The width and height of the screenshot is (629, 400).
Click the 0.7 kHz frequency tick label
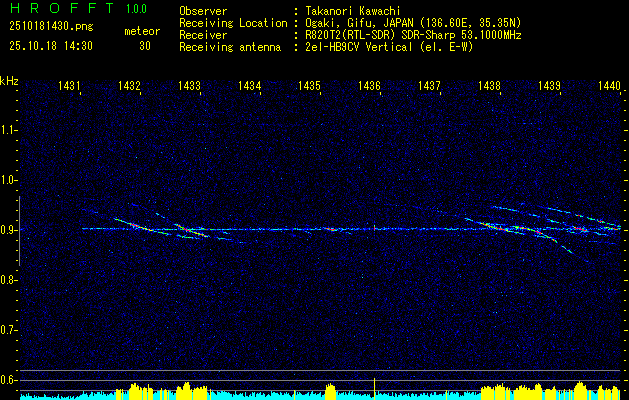pyautogui.click(x=8, y=330)
